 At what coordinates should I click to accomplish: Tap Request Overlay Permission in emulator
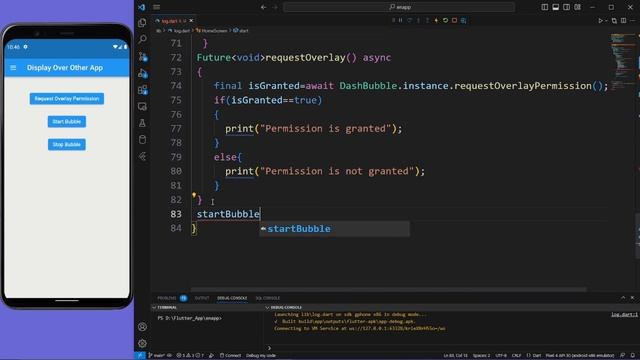coord(67,99)
